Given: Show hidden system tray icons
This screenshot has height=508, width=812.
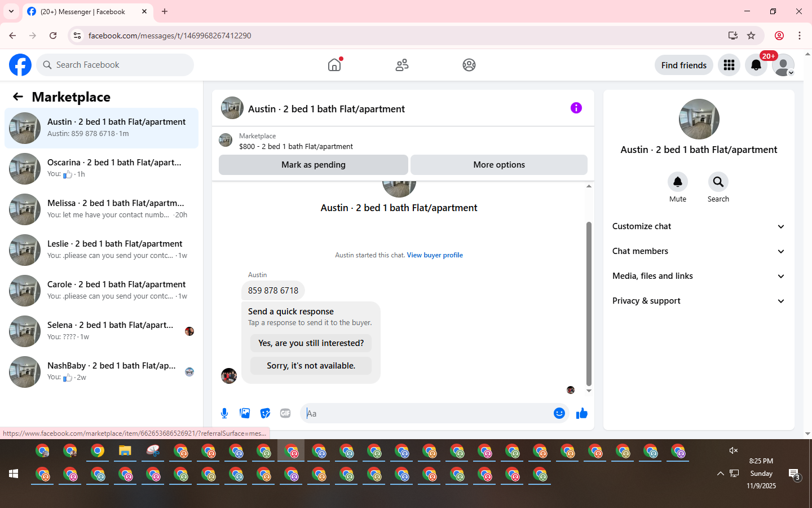Looking at the screenshot, I should [x=721, y=474].
